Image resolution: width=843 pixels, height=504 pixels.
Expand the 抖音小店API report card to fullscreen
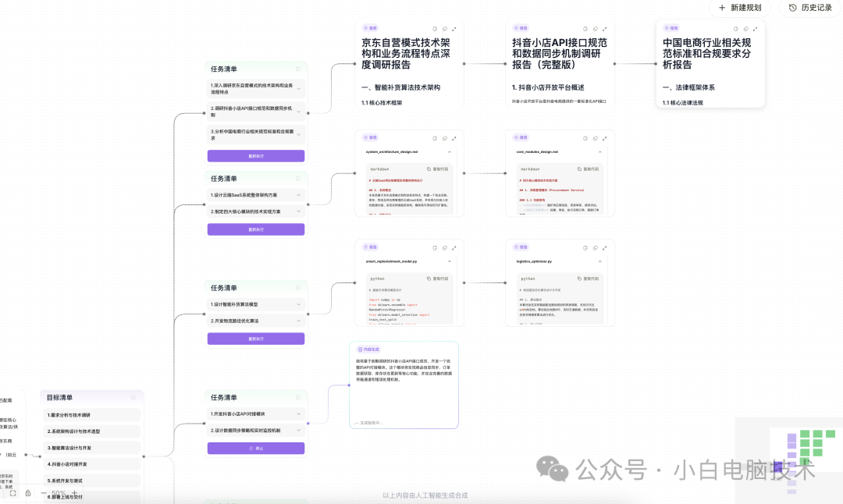pos(604,29)
